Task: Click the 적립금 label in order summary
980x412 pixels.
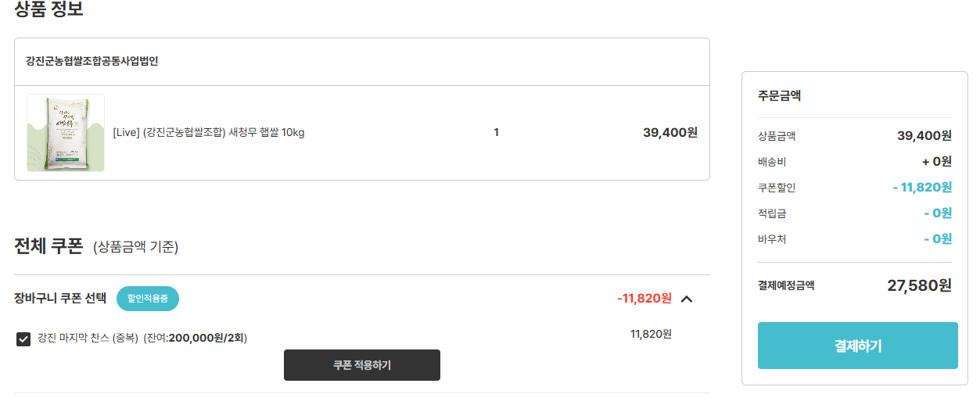Action: [772, 213]
